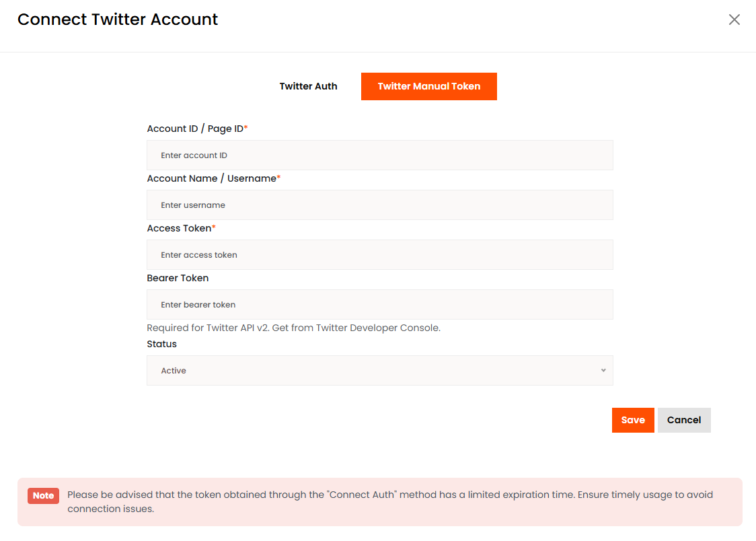Click the token expiration note message

pos(390,501)
